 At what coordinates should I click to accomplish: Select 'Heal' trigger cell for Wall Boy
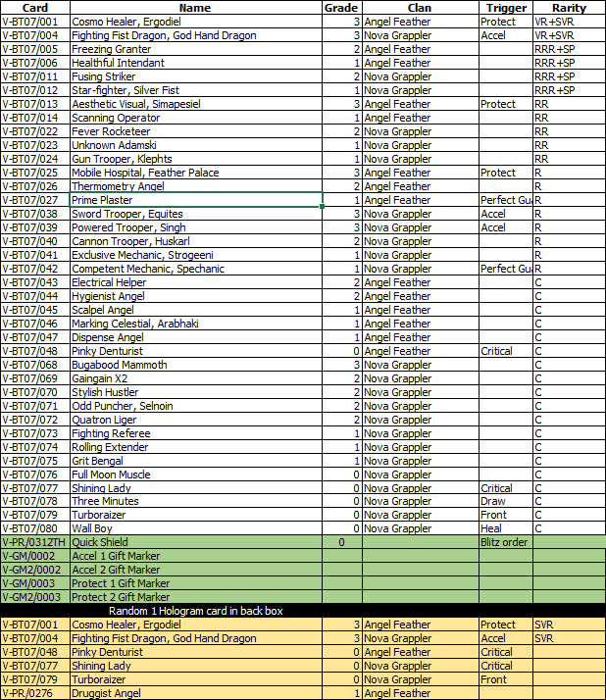506,528
